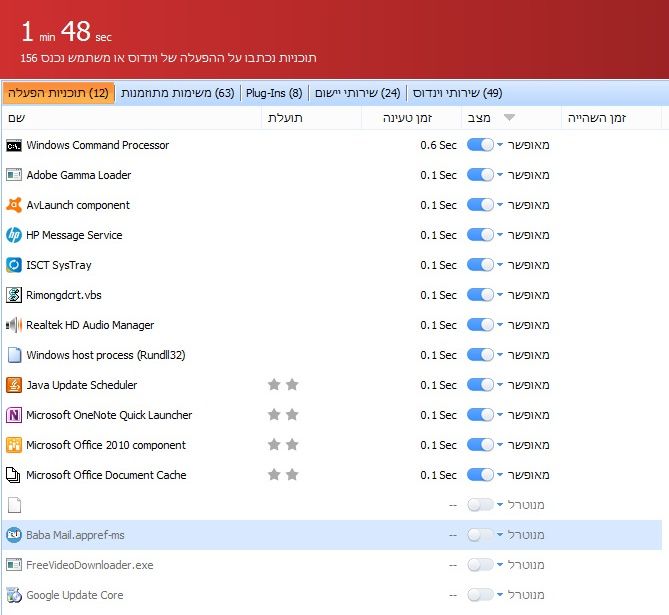Sort by זמן טעינה column header
Viewport: 669px width, 615px height.
click(411, 118)
